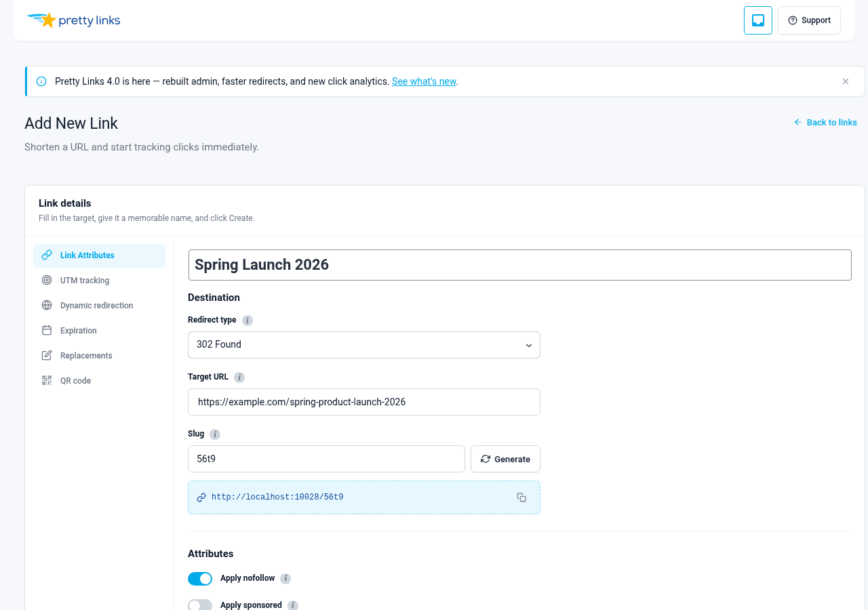Follow the "See what's new" link

tap(424, 81)
